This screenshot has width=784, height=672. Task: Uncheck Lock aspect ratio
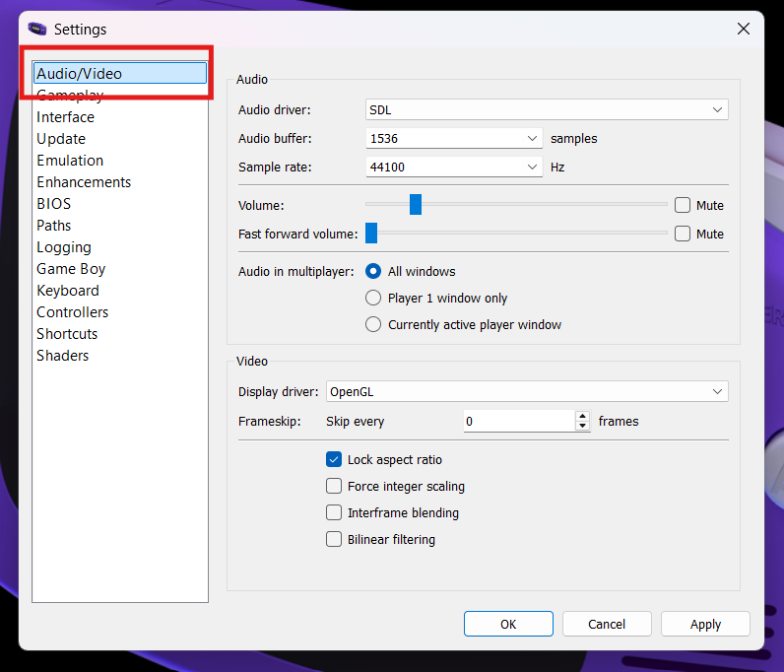(x=334, y=459)
